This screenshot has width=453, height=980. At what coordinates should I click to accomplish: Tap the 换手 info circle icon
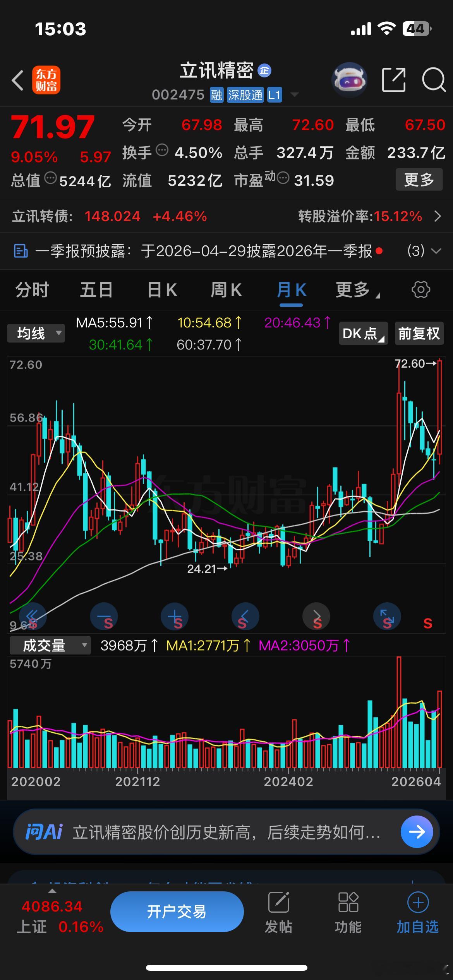pyautogui.click(x=162, y=150)
